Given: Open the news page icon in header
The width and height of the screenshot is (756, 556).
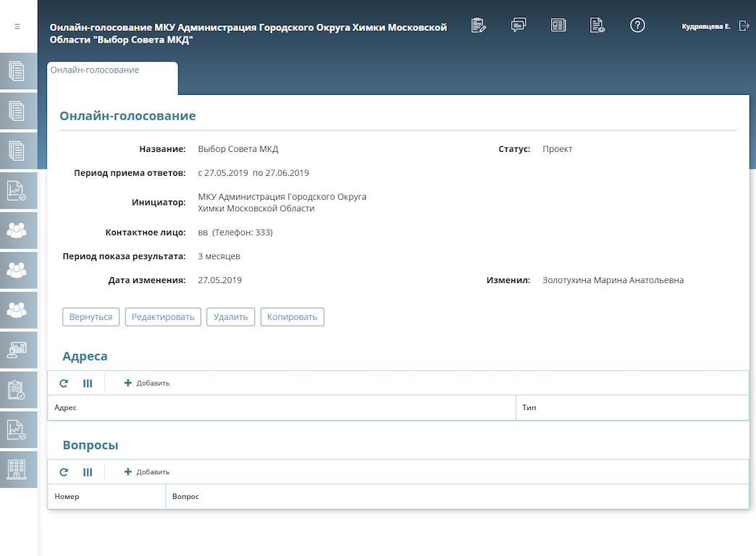Looking at the screenshot, I should (x=558, y=25).
